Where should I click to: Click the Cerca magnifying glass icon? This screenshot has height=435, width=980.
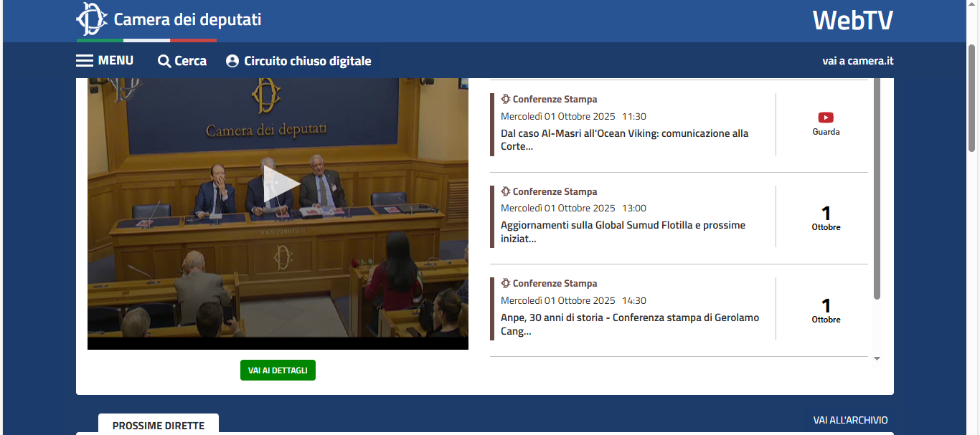(164, 62)
